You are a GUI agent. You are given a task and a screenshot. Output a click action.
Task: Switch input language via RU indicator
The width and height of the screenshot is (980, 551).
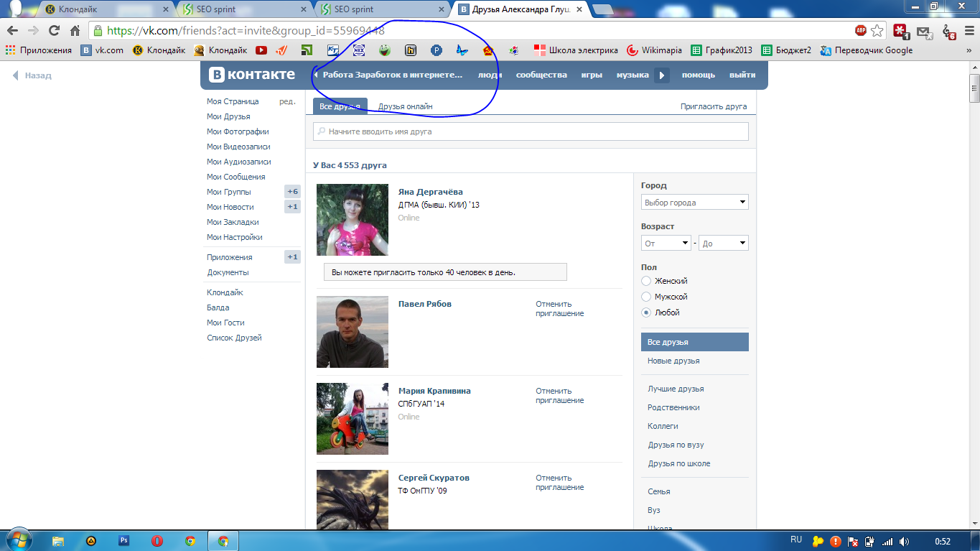[x=796, y=540]
